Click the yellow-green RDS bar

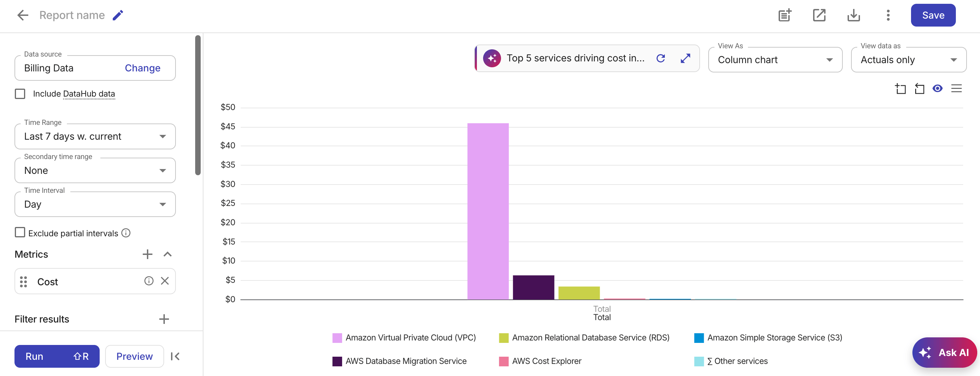click(x=579, y=293)
